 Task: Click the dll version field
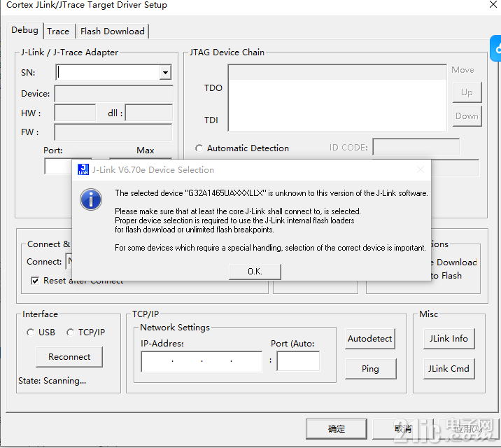149,113
